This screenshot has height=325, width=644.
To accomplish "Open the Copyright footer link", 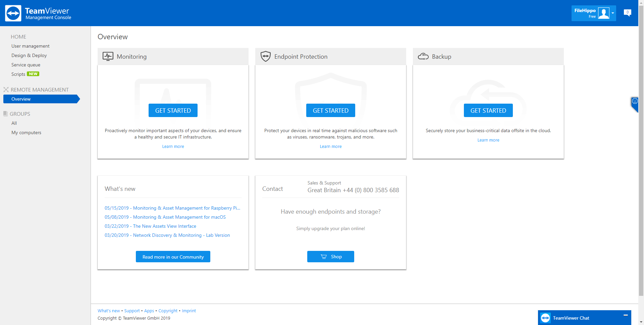I will [x=168, y=311].
